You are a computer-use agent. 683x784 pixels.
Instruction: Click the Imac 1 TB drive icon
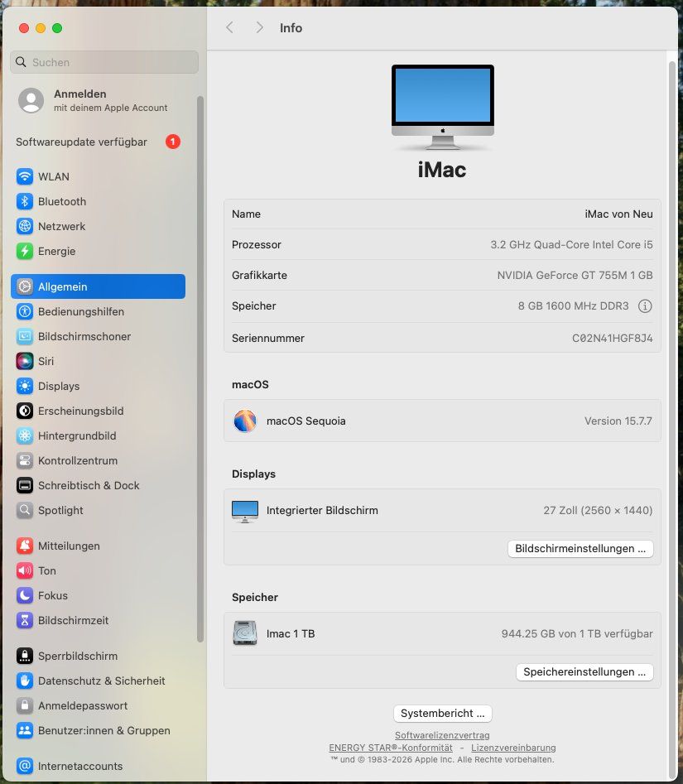pos(245,633)
